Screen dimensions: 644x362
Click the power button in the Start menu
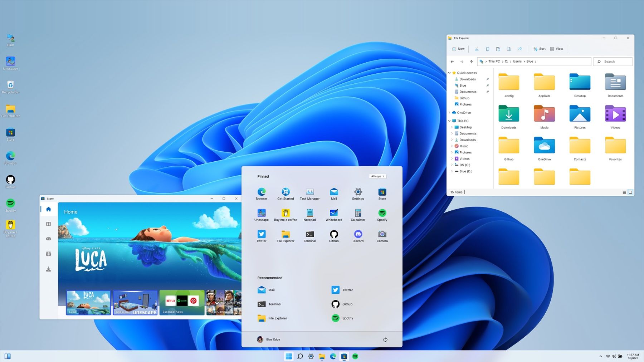tap(385, 339)
